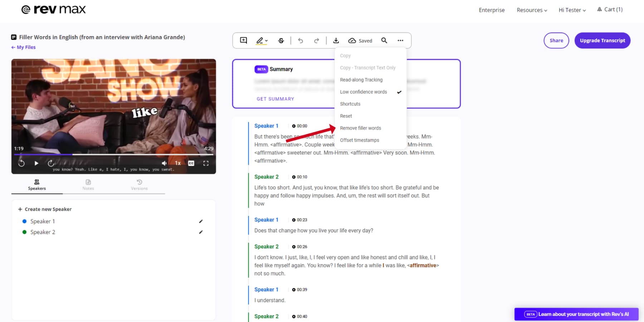
Task: Toggle closed captions on the video
Action: (191, 163)
